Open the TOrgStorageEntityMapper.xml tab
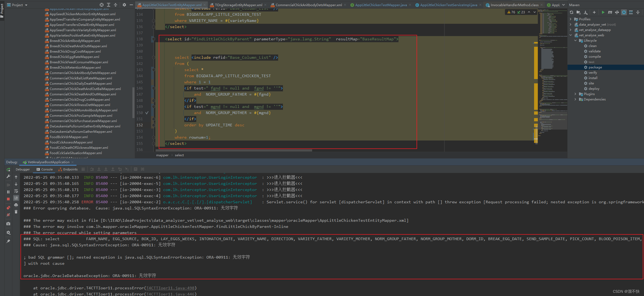 pos(237,5)
